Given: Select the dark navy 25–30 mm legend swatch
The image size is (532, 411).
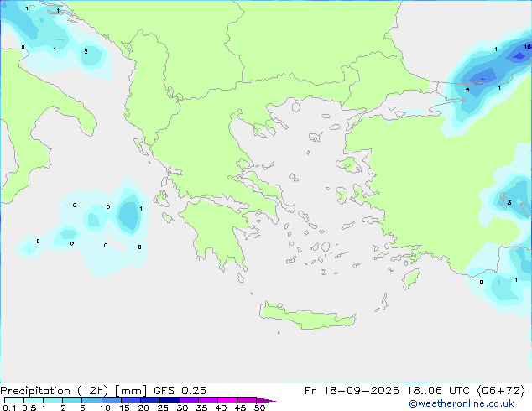Looking at the screenshot, I should click(x=170, y=400).
